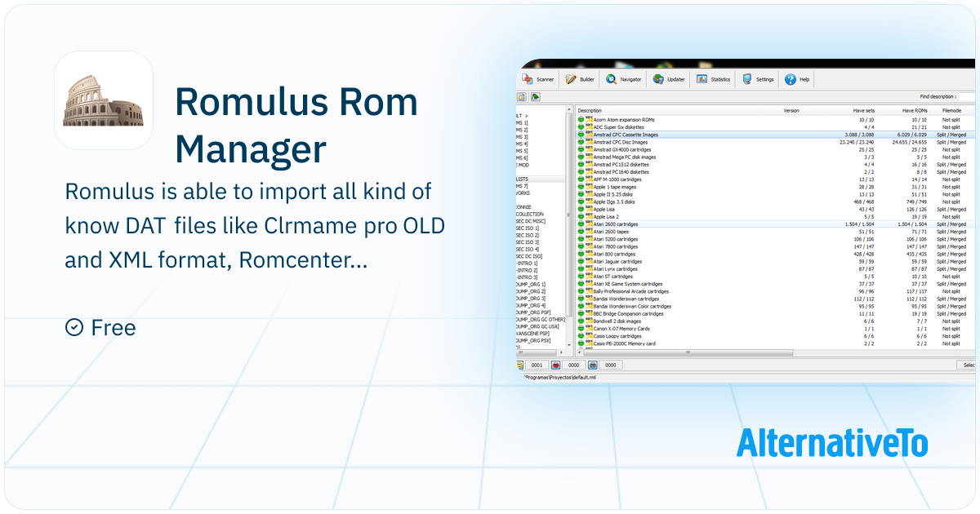Click the soft-list icon on Casio Loopy cartridges
Image resolution: width=980 pixels, height=514 pixels.
[589, 336]
